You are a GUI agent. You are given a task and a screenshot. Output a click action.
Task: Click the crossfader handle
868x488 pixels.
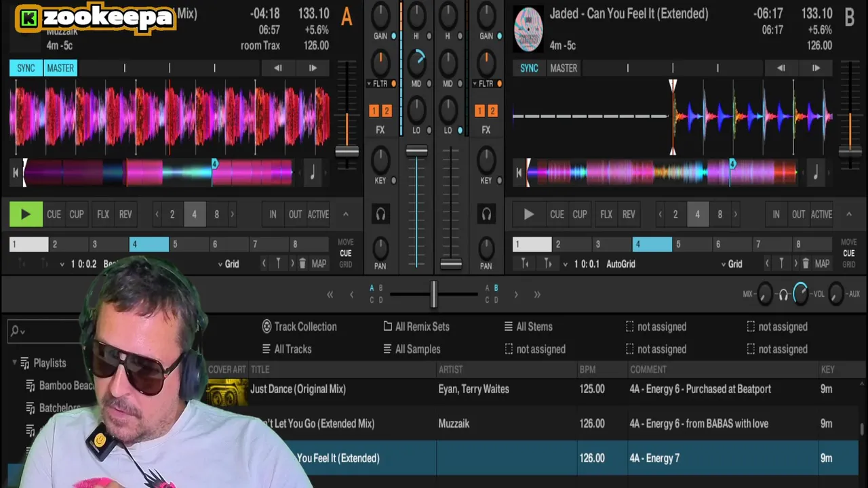point(434,294)
